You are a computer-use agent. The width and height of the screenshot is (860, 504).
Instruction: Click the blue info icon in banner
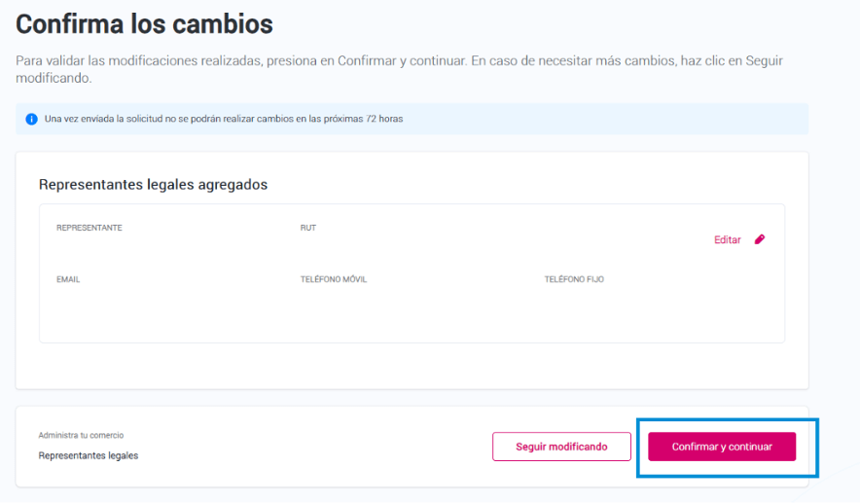click(x=32, y=119)
